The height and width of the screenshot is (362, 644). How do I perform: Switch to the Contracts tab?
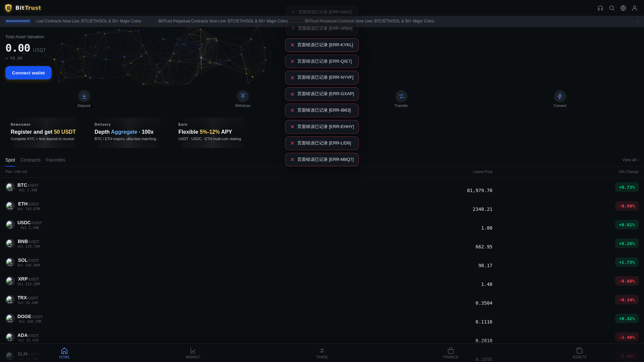click(x=31, y=160)
